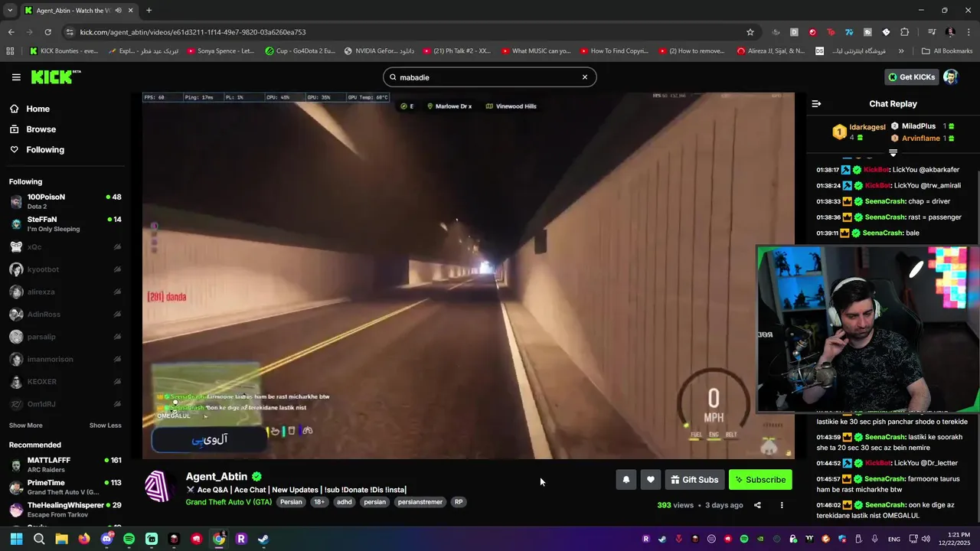This screenshot has width=980, height=551.
Task: Open MATTLAFFF recommended channel
Action: pyautogui.click(x=65, y=465)
